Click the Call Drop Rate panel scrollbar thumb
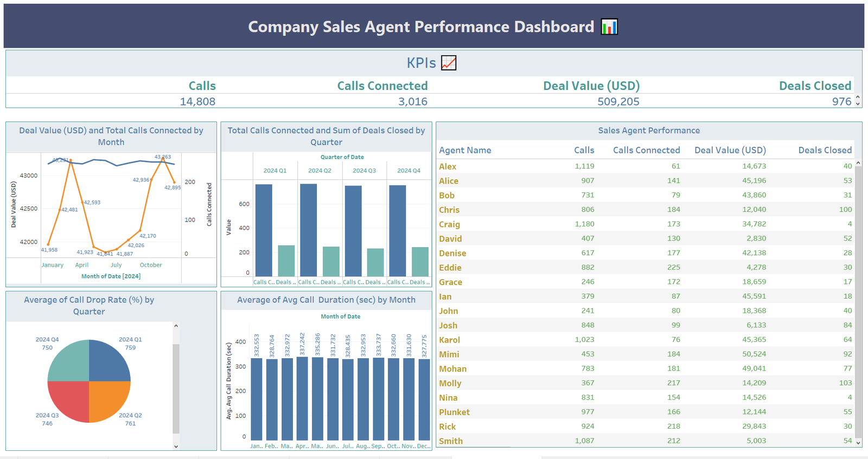The width and height of the screenshot is (868, 459). tap(176, 387)
